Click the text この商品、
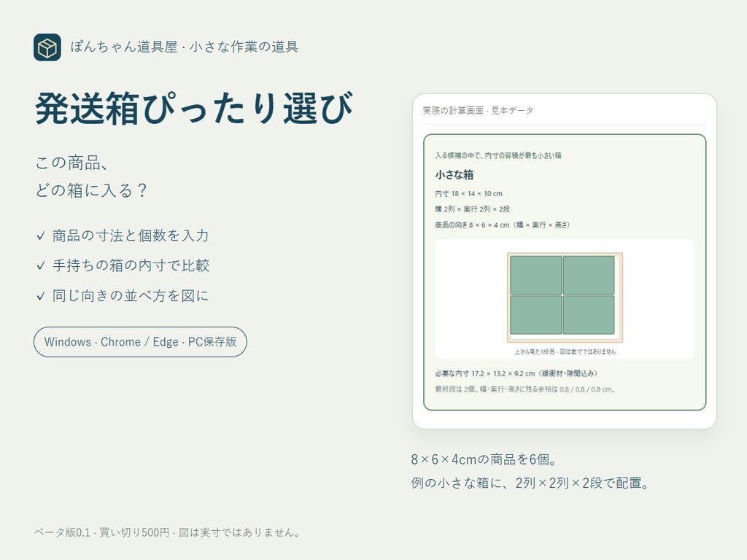This screenshot has width=747, height=560. pos(72,163)
